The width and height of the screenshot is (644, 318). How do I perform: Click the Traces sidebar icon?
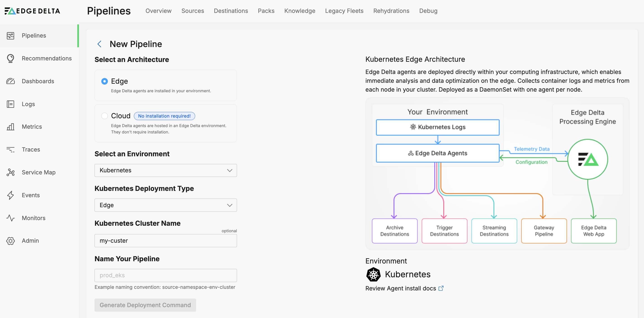pyautogui.click(x=10, y=150)
